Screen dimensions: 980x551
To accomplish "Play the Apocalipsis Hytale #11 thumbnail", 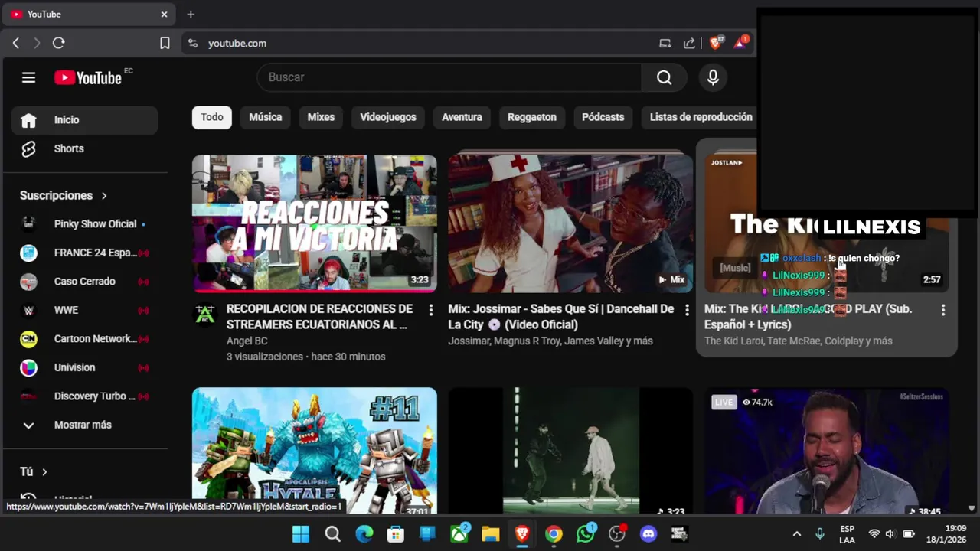I will point(315,451).
